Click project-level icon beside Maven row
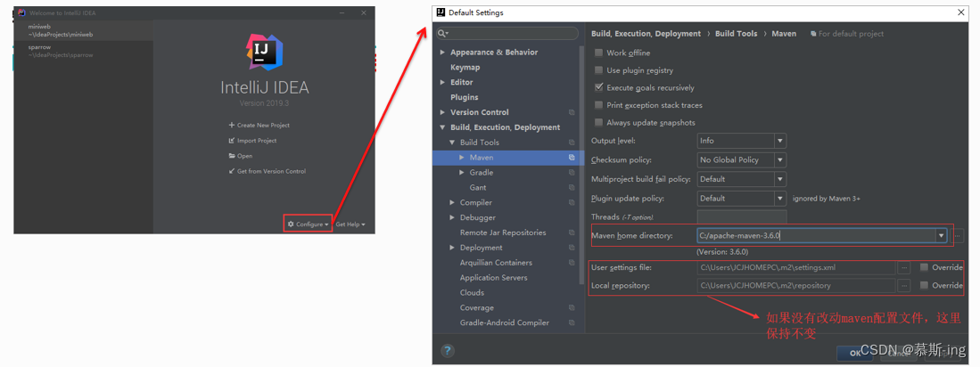Viewport: 980px width, 367px height. pyautogui.click(x=572, y=158)
